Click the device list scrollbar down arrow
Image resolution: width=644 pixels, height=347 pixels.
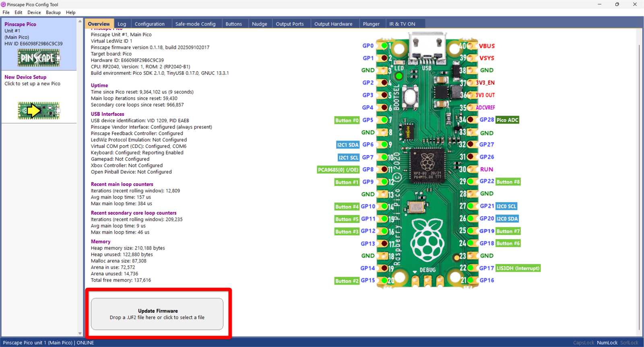tap(80, 333)
